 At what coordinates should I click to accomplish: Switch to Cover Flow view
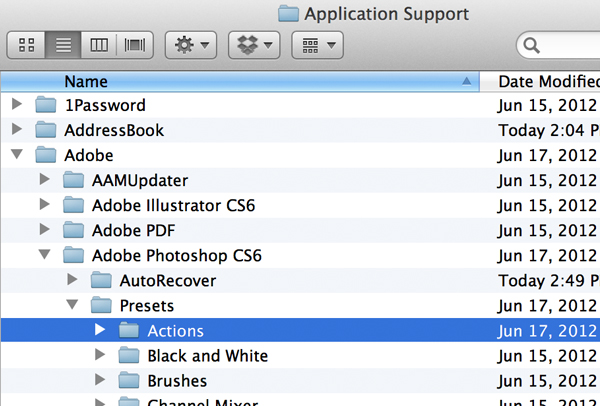135,45
